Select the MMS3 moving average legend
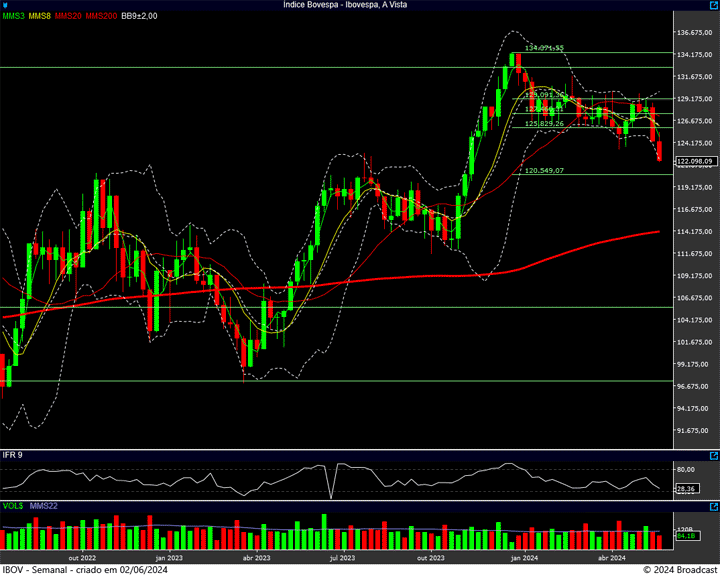Viewport: 720px width, 575px height. tap(13, 16)
